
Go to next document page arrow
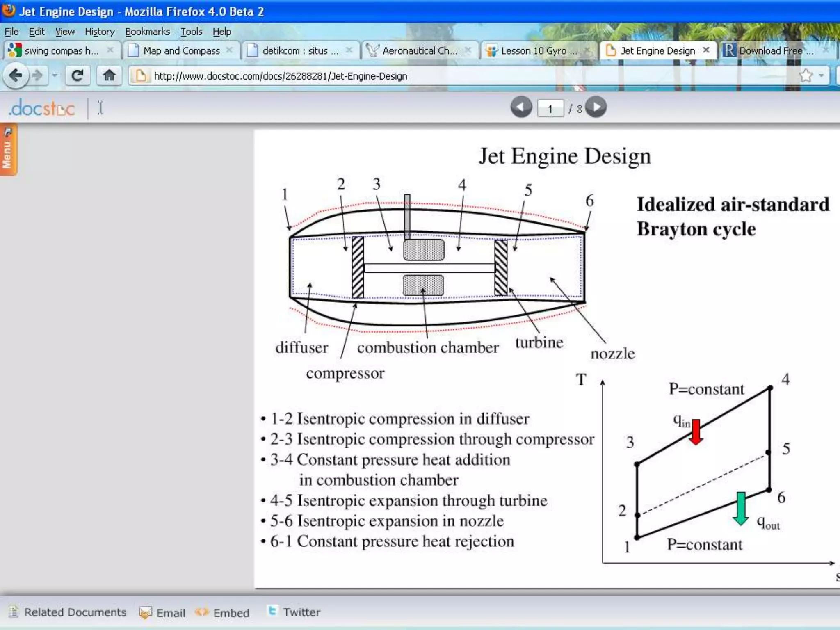596,107
